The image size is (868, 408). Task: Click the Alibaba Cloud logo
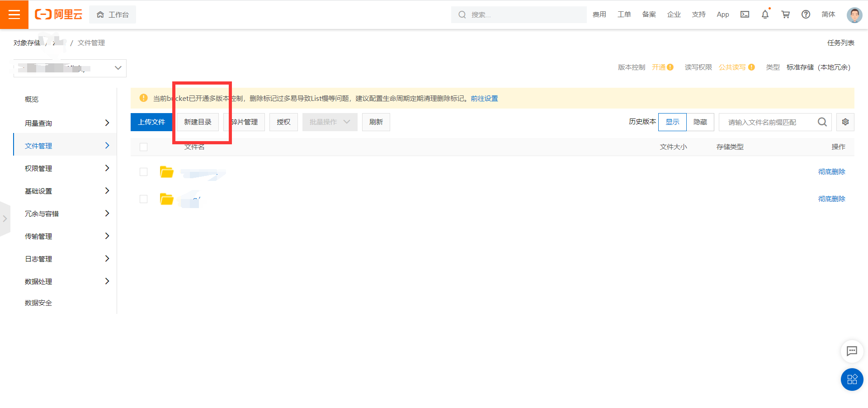(58, 14)
